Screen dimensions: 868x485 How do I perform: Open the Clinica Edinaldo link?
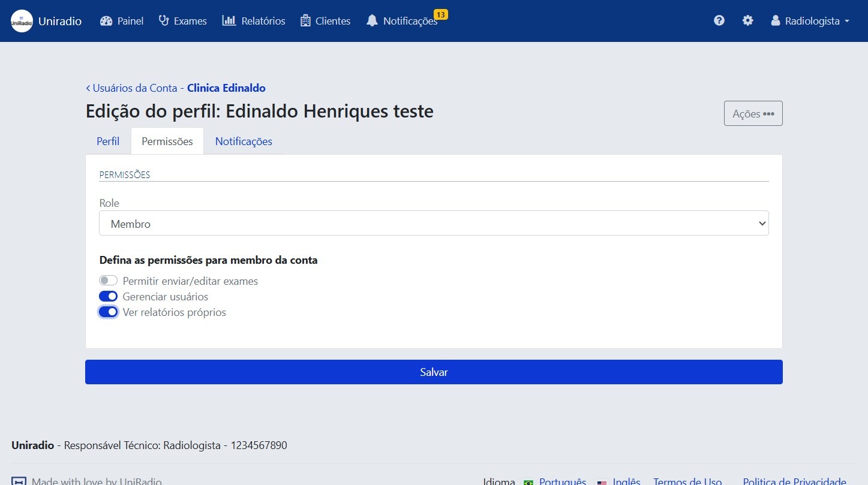pyautogui.click(x=226, y=88)
